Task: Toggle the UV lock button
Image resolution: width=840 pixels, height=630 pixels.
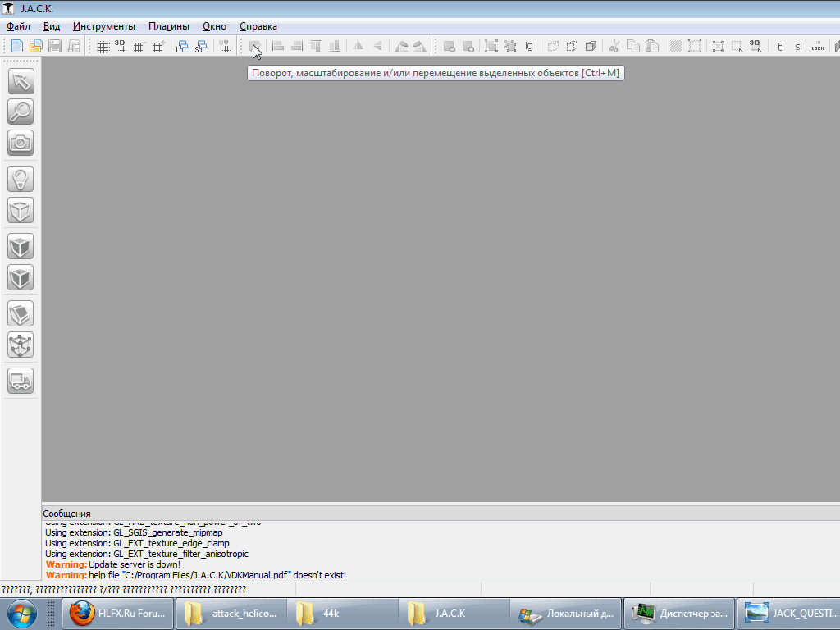Action: [817, 47]
